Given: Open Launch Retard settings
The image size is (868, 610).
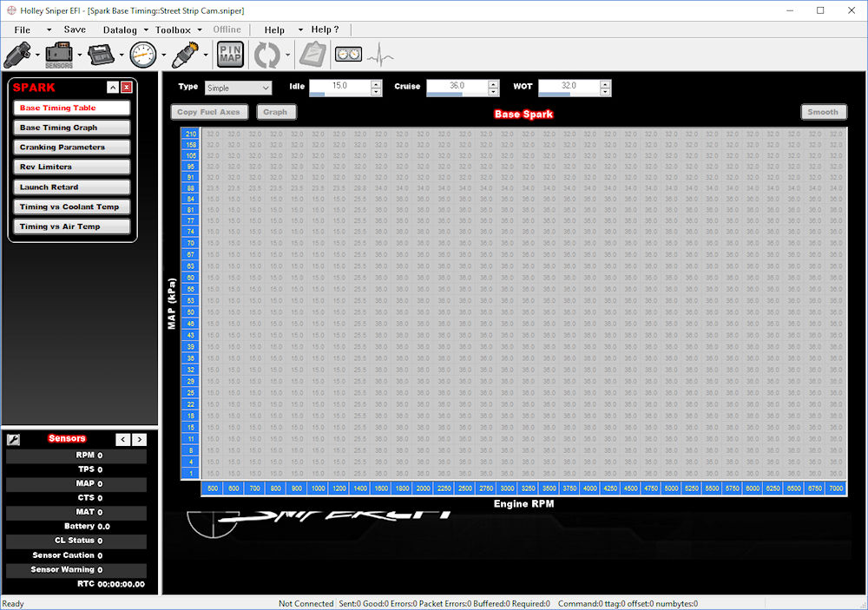Looking at the screenshot, I should pos(72,187).
